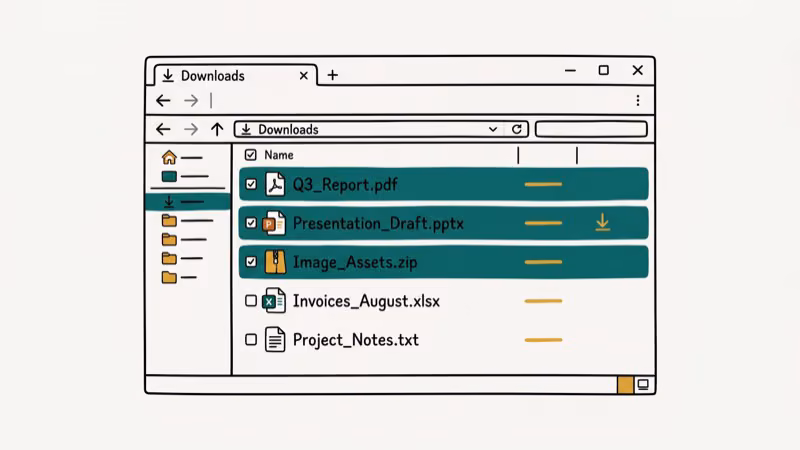Click the text document icon of Project_Notes.txt

tap(275, 340)
